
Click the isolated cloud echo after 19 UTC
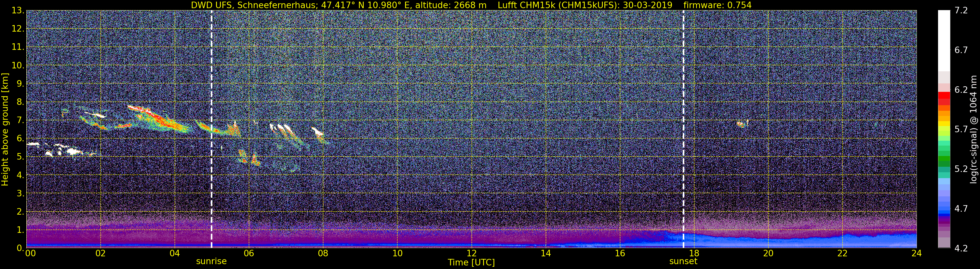point(742,124)
